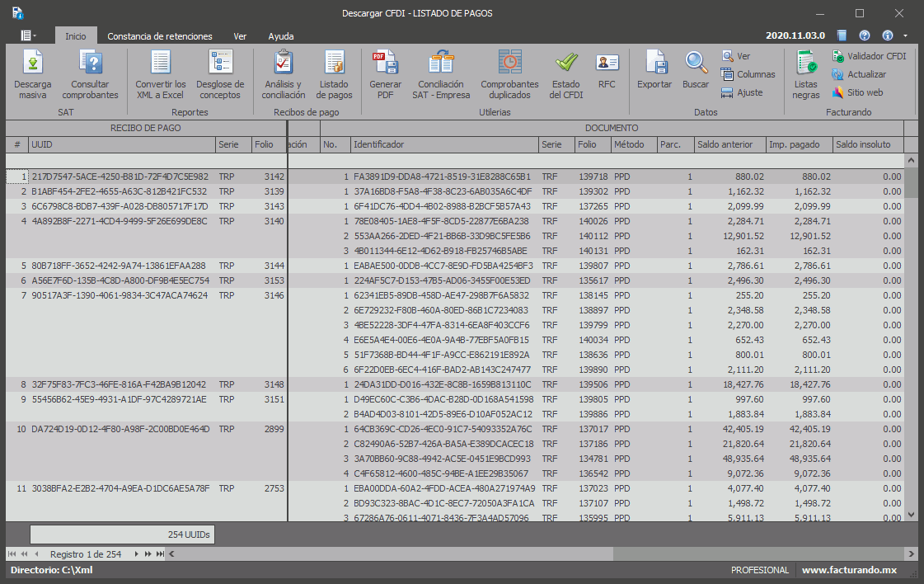Open the Ver dropdown in Datos
The height and width of the screenshot is (584, 924).
click(x=736, y=56)
